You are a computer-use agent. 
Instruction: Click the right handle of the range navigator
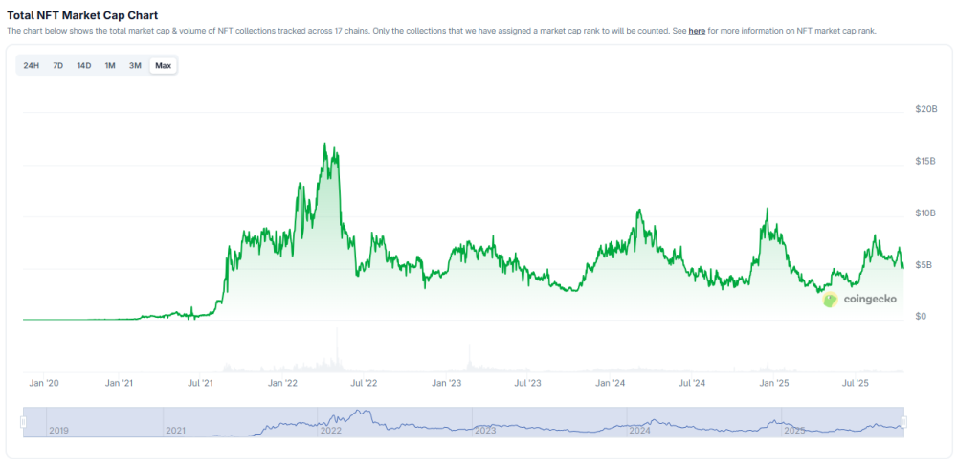coord(903,422)
